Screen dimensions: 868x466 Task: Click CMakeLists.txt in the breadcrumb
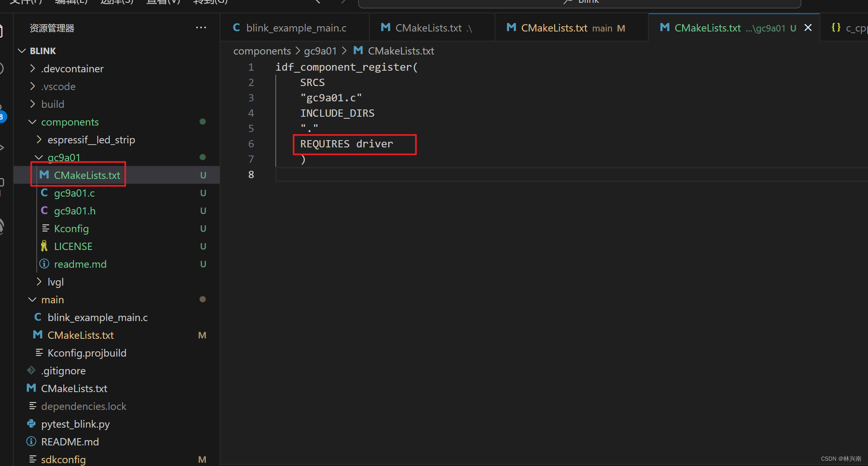(x=401, y=51)
